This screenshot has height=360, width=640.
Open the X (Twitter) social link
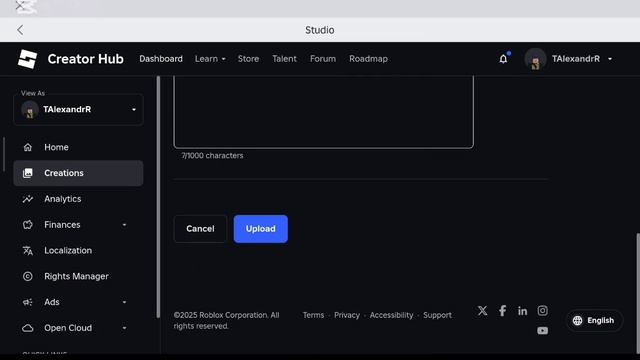tap(482, 311)
